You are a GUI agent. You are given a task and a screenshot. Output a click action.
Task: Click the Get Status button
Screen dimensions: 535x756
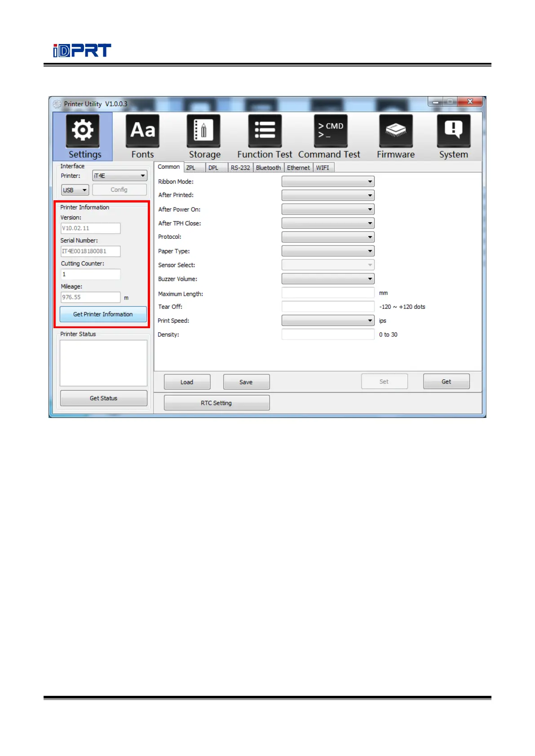click(103, 398)
